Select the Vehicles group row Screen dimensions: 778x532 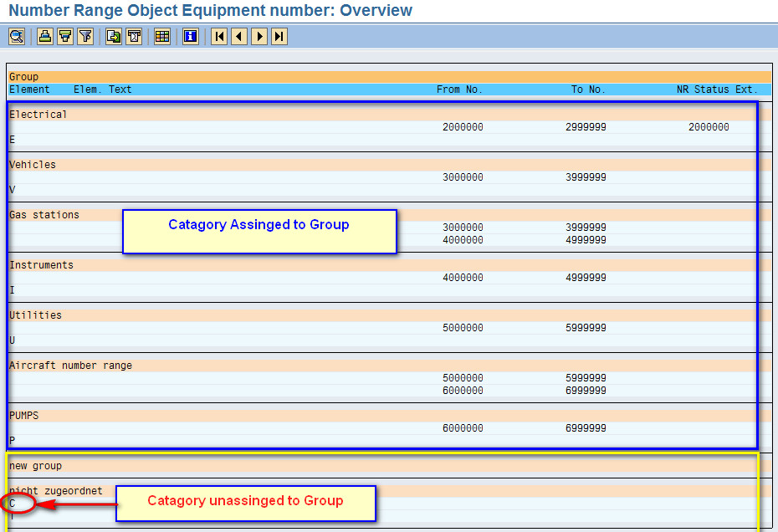click(33, 164)
